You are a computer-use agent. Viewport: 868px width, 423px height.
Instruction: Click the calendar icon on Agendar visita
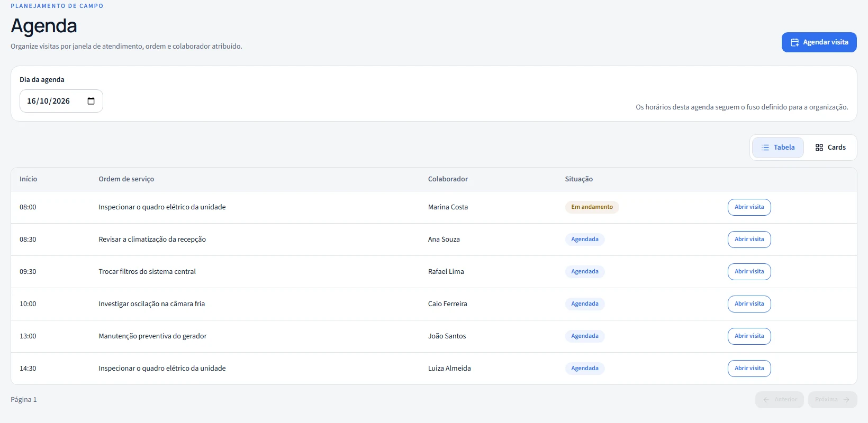click(794, 42)
